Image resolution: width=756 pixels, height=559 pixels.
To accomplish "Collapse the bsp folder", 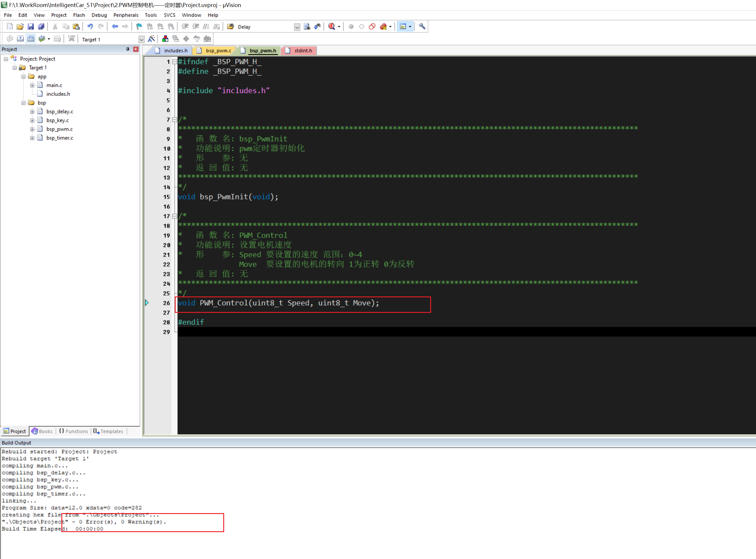I will tap(23, 103).
